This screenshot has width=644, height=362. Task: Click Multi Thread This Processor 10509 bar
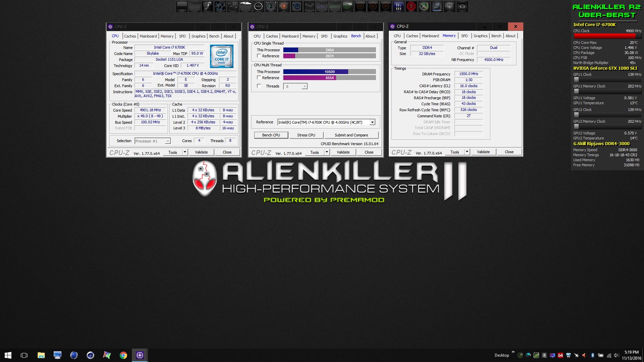[329, 72]
